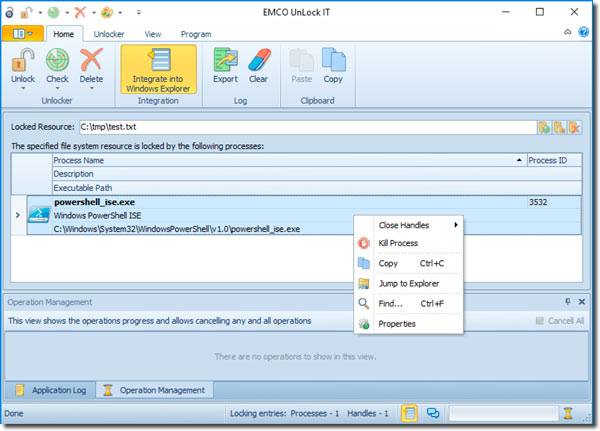The height and width of the screenshot is (431, 600).
Task: Click the quick access check radar icon
Action: (x=54, y=13)
